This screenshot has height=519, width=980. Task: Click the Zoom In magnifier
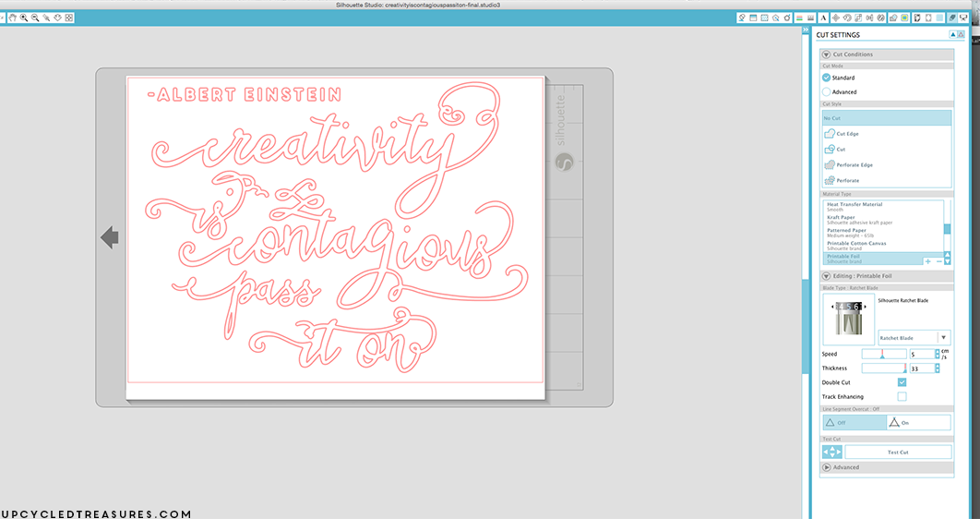[24, 18]
